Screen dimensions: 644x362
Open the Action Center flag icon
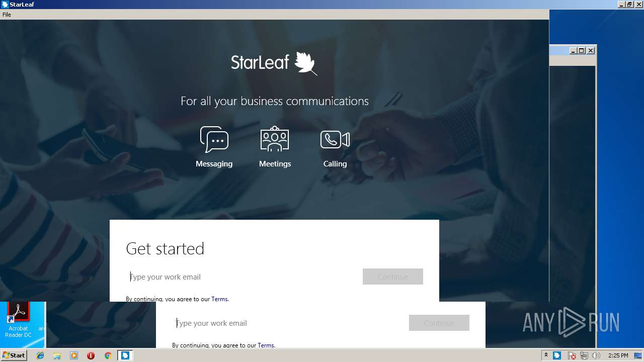coord(572,355)
